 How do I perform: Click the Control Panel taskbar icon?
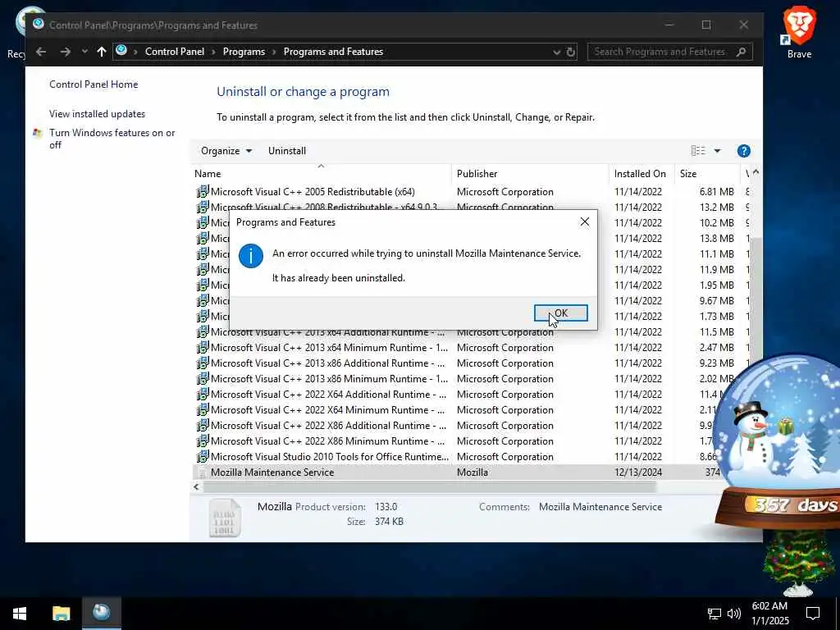(x=101, y=612)
